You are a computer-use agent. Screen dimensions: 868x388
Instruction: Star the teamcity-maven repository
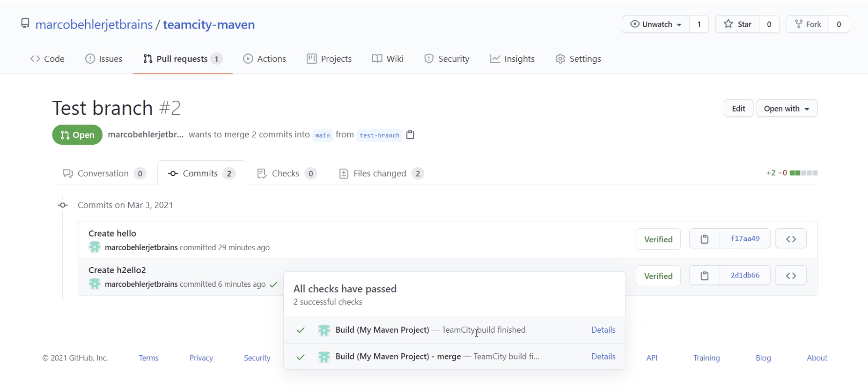point(738,24)
